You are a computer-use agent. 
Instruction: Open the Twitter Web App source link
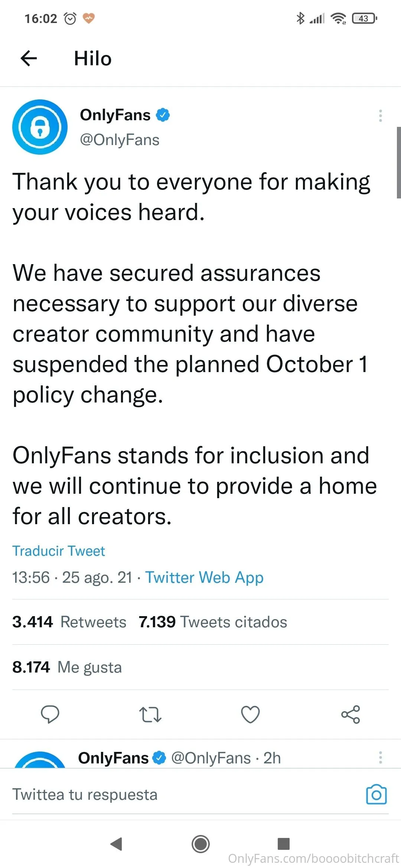click(204, 578)
